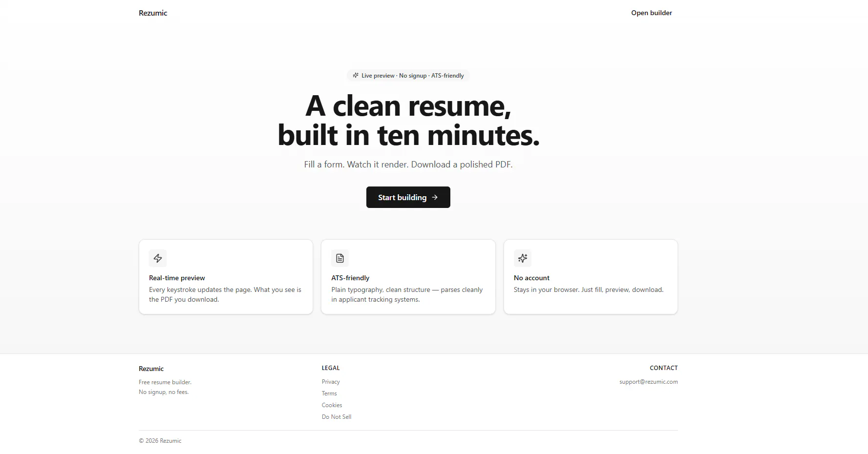This screenshot has height=454, width=868.
Task: Click the support@rezumic.com email link
Action: tap(649, 382)
